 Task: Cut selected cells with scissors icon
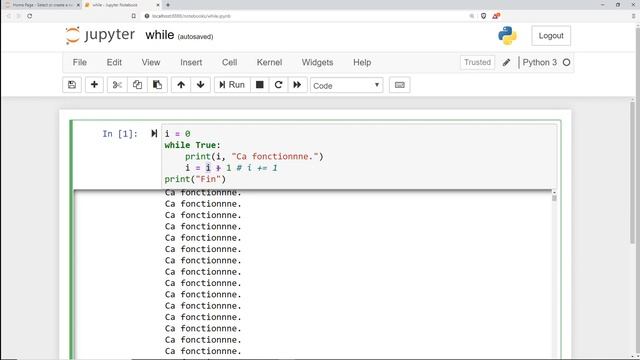[x=117, y=85]
